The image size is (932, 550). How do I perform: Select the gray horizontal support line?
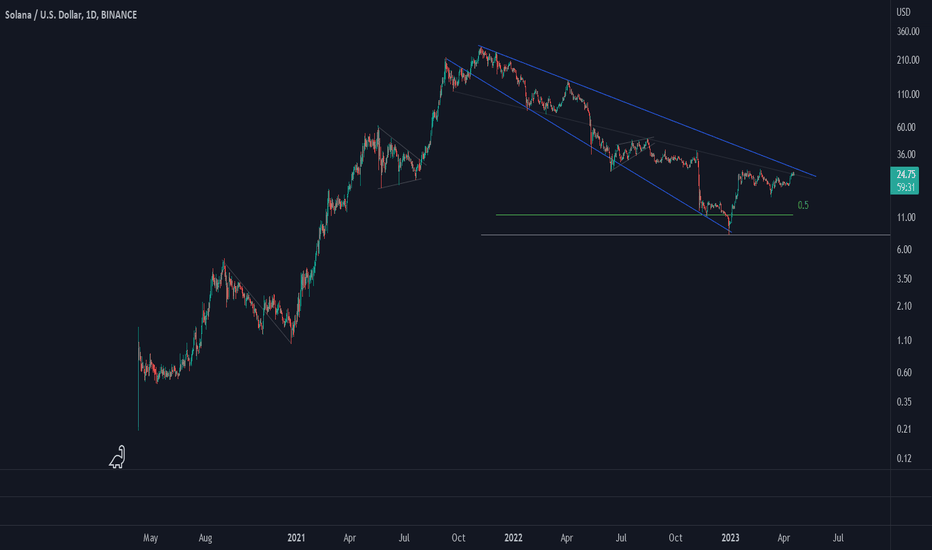coord(685,235)
